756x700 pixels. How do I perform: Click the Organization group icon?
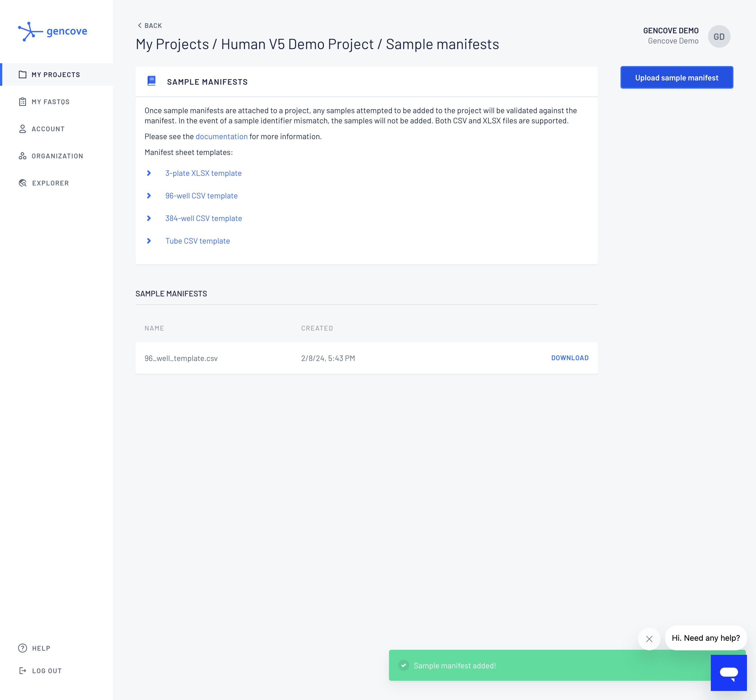click(23, 156)
